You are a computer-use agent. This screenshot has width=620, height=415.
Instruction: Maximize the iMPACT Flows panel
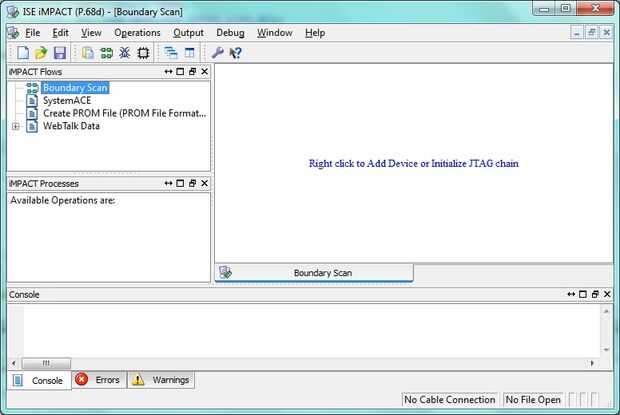coord(180,72)
